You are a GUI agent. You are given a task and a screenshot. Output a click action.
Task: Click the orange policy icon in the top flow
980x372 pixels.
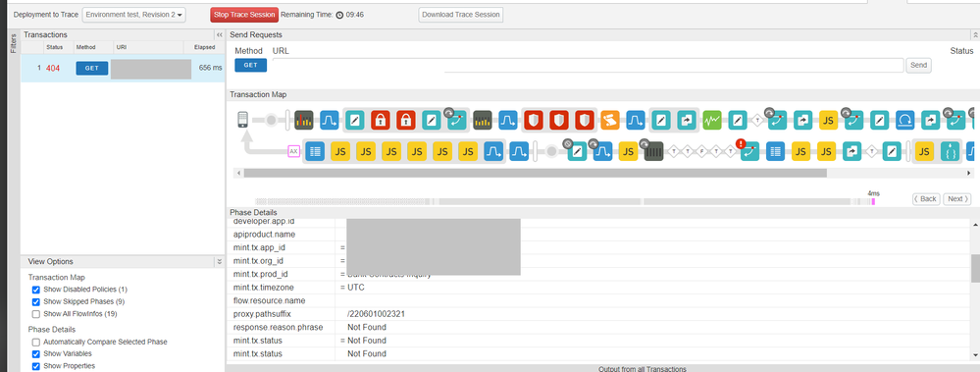click(x=610, y=120)
